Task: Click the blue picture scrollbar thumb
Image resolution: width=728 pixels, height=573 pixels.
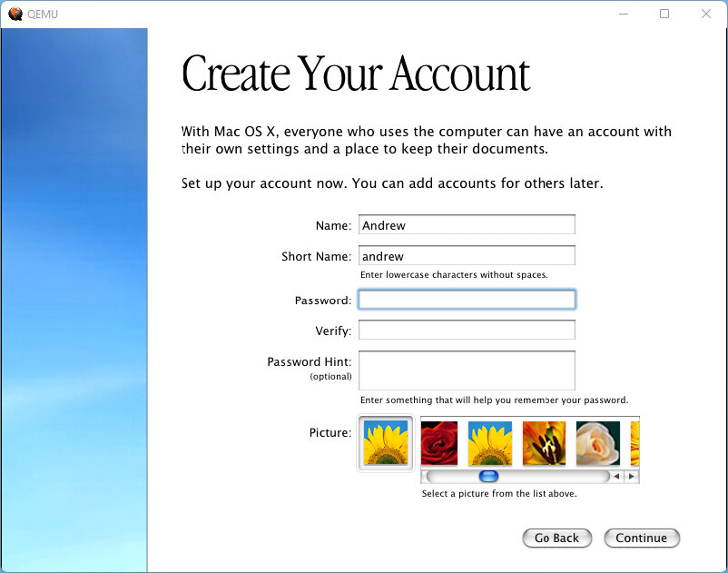Action: [x=488, y=476]
